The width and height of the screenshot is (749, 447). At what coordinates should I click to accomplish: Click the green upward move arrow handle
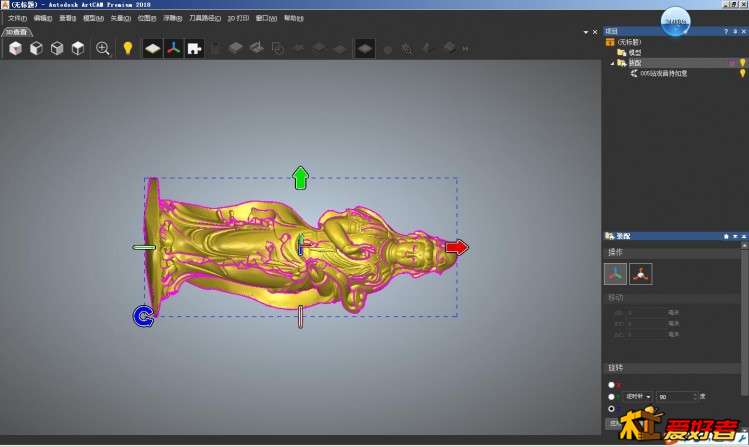coord(300,178)
